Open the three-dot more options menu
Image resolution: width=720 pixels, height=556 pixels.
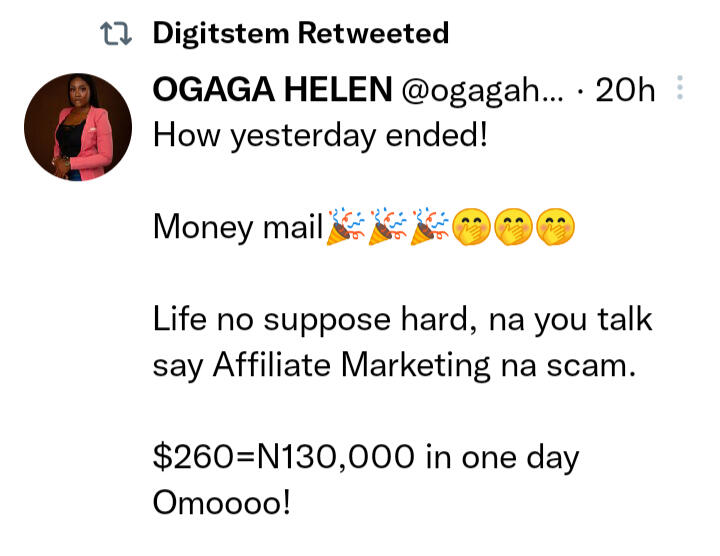pos(680,90)
